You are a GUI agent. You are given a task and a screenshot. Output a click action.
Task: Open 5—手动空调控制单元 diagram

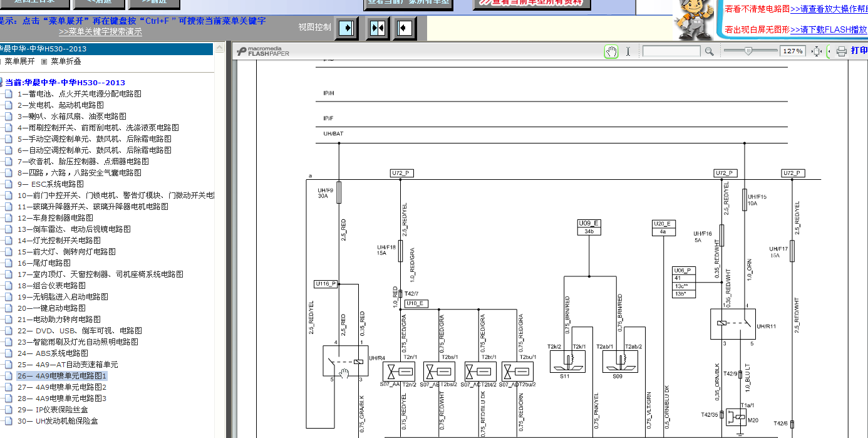coord(95,139)
